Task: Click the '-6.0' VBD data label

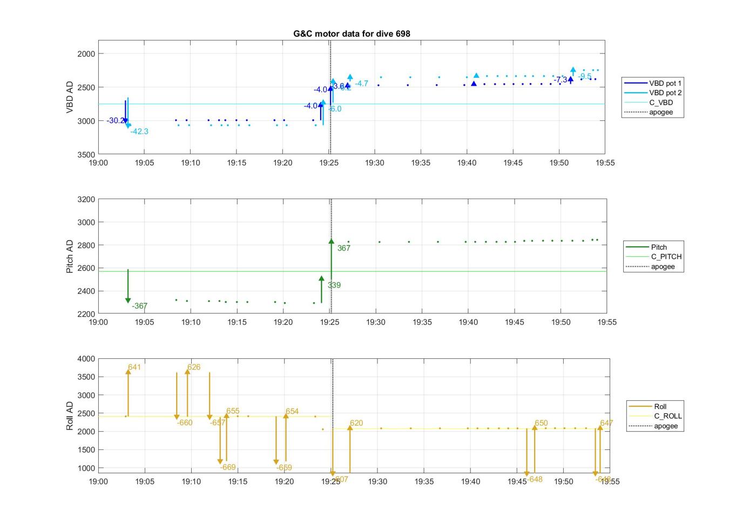Action: click(x=335, y=108)
